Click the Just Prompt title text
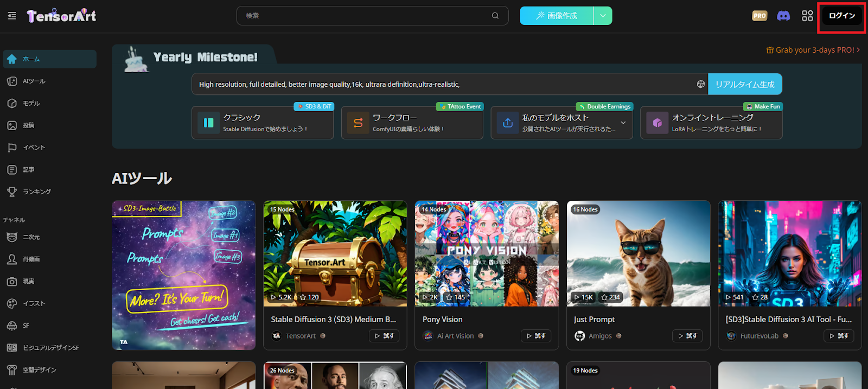The height and width of the screenshot is (389, 868). click(595, 320)
